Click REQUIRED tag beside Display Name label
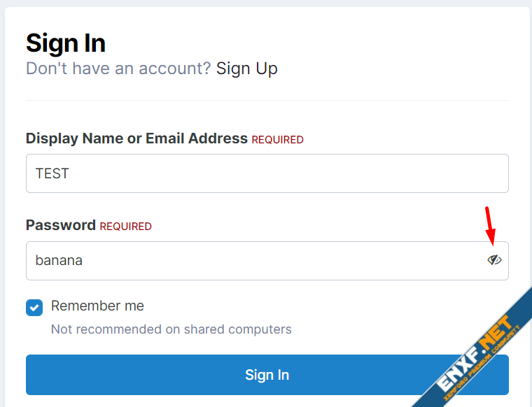532x407 pixels. coord(277,140)
